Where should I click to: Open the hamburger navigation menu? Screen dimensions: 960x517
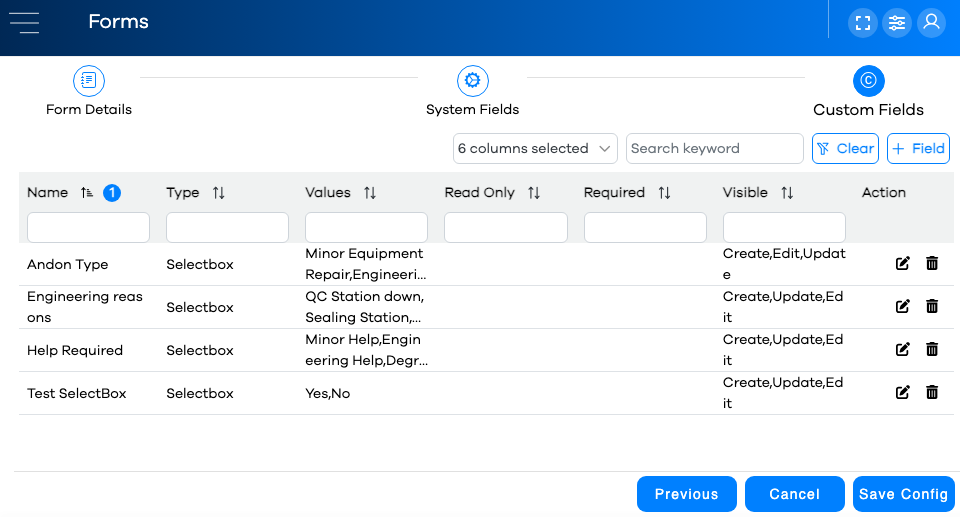pos(24,23)
